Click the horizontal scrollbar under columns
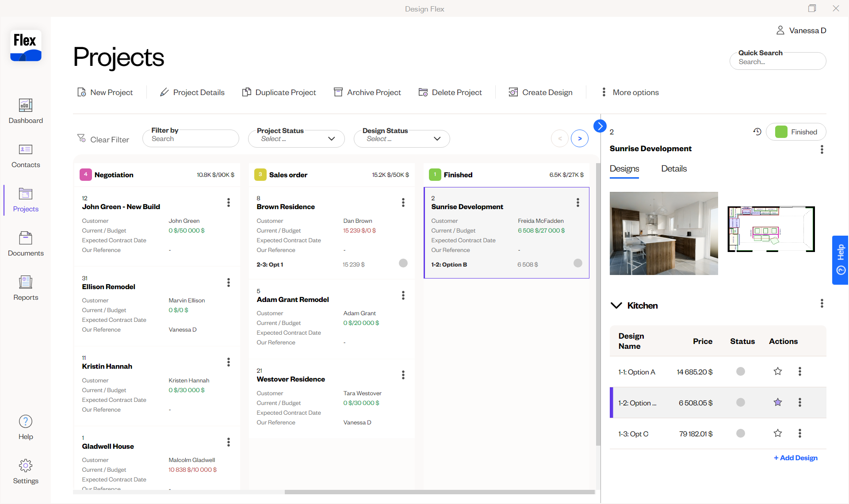This screenshot has height=504, width=849. pyautogui.click(x=440, y=492)
